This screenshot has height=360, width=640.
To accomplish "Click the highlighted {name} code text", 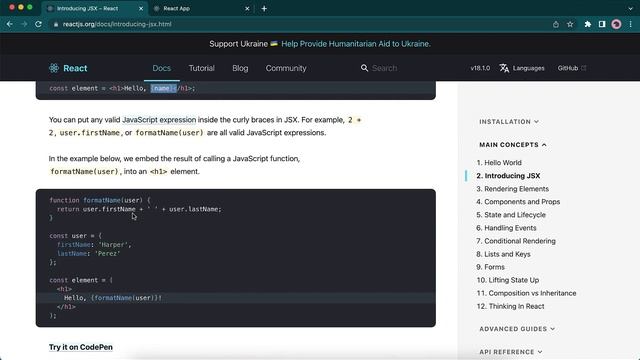I will click(163, 88).
